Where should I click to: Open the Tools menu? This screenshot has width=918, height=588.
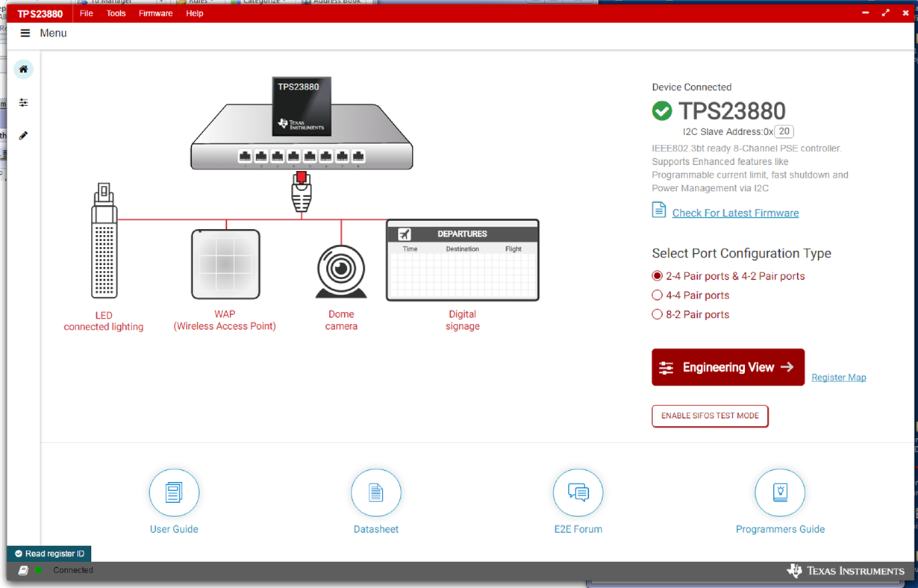tap(116, 13)
